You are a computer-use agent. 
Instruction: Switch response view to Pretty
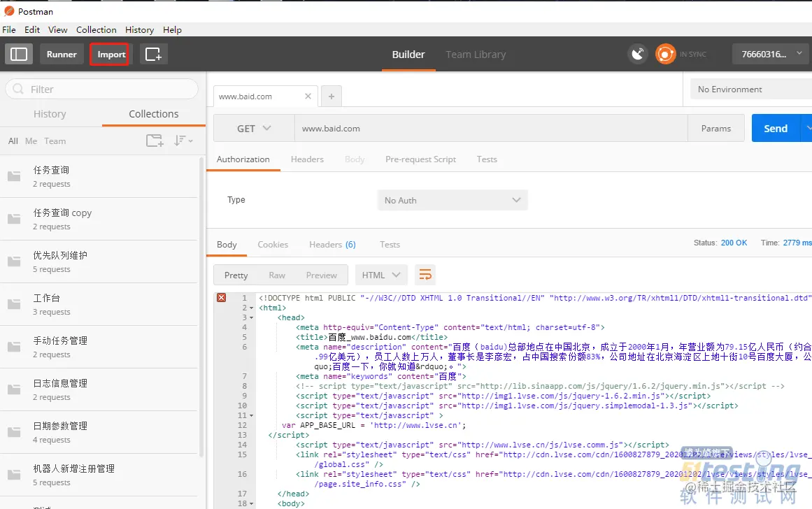(236, 275)
